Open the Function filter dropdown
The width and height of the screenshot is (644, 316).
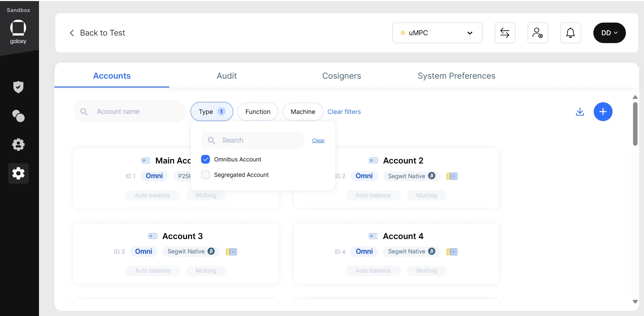tap(258, 112)
